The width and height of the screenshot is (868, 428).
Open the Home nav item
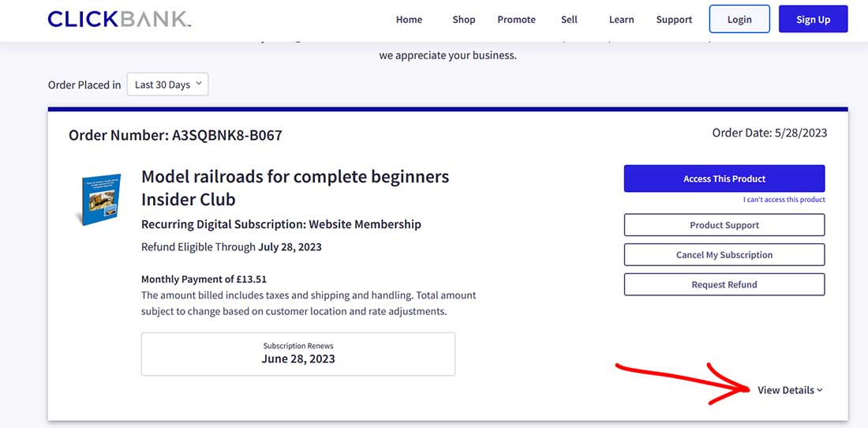pos(409,20)
